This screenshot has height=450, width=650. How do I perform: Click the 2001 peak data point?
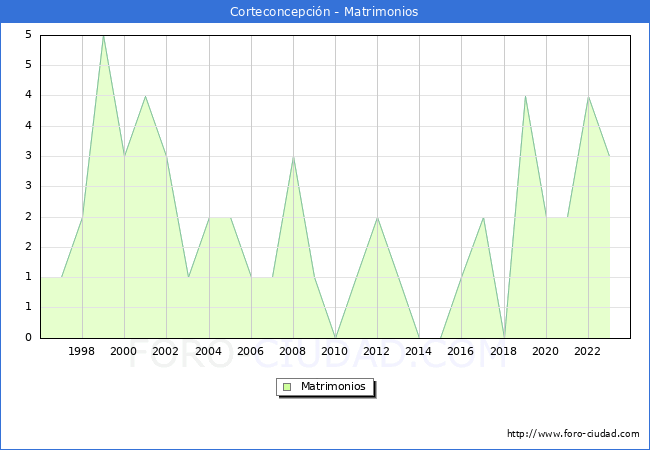click(145, 97)
